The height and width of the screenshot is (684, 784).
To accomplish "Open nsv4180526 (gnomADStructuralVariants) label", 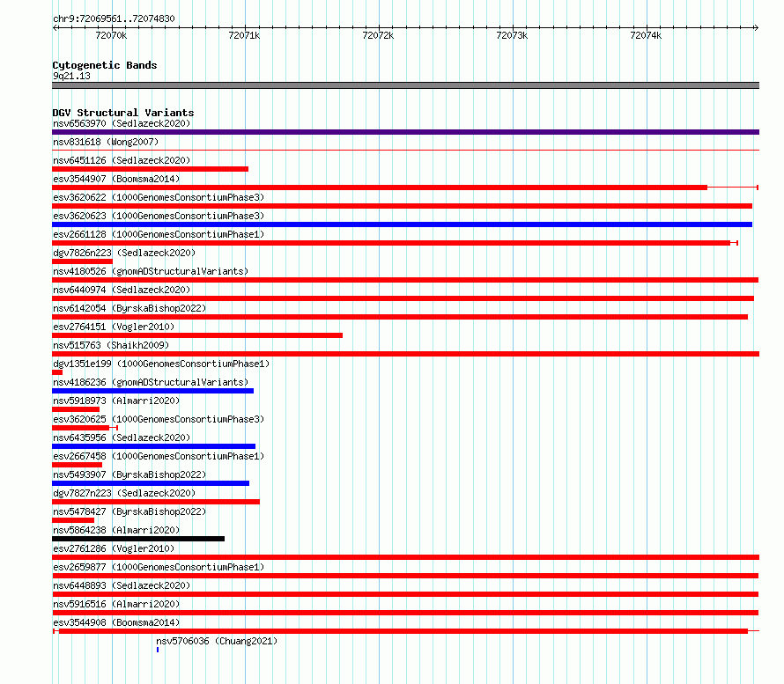I will tap(151, 271).
